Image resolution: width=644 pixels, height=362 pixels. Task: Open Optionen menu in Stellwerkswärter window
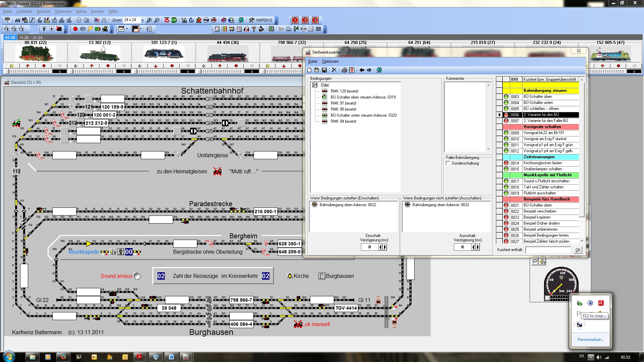[x=330, y=61]
